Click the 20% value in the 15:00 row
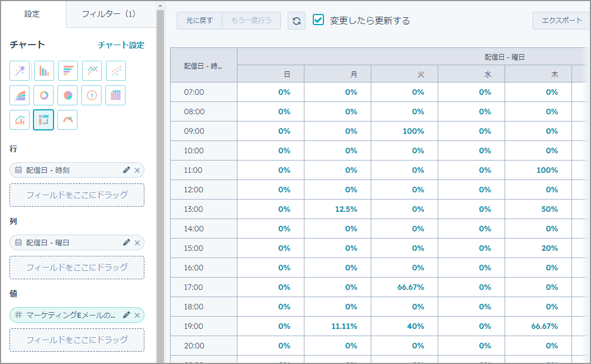The height and width of the screenshot is (364, 591). tap(550, 248)
